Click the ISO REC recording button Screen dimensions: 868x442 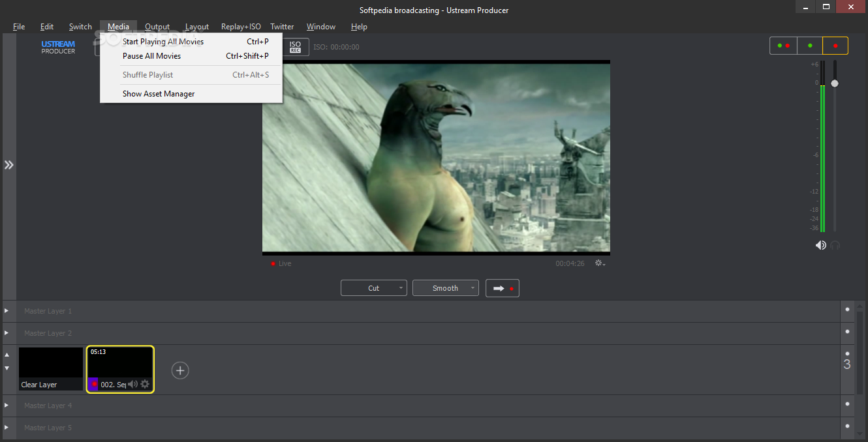(295, 47)
